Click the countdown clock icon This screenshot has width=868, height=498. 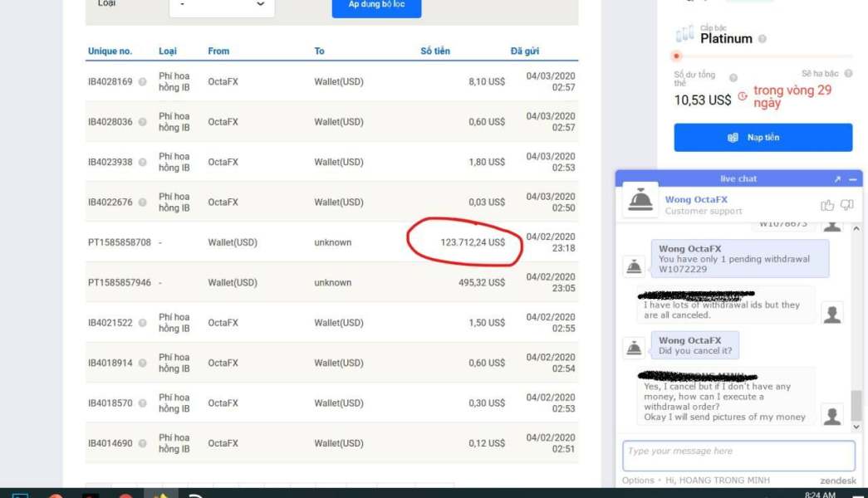click(743, 96)
